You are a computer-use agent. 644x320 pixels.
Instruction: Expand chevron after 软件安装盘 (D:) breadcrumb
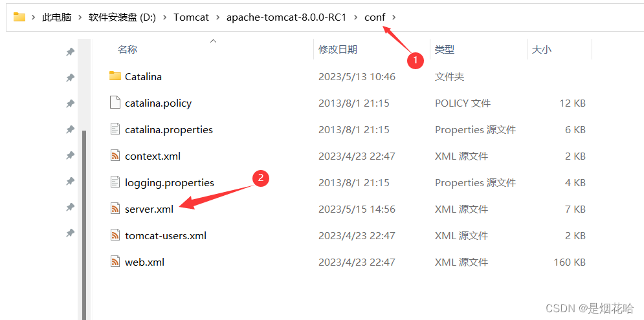(x=165, y=17)
